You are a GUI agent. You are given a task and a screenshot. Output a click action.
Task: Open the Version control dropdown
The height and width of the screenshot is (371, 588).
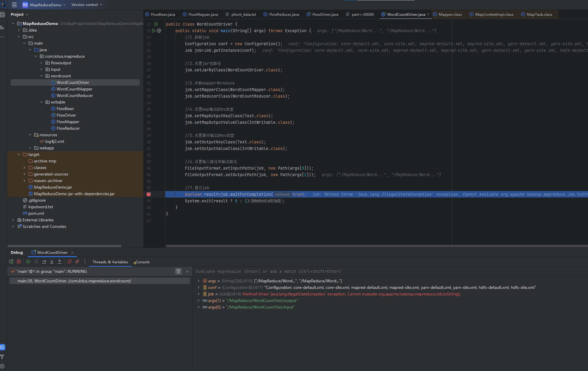tap(87, 5)
